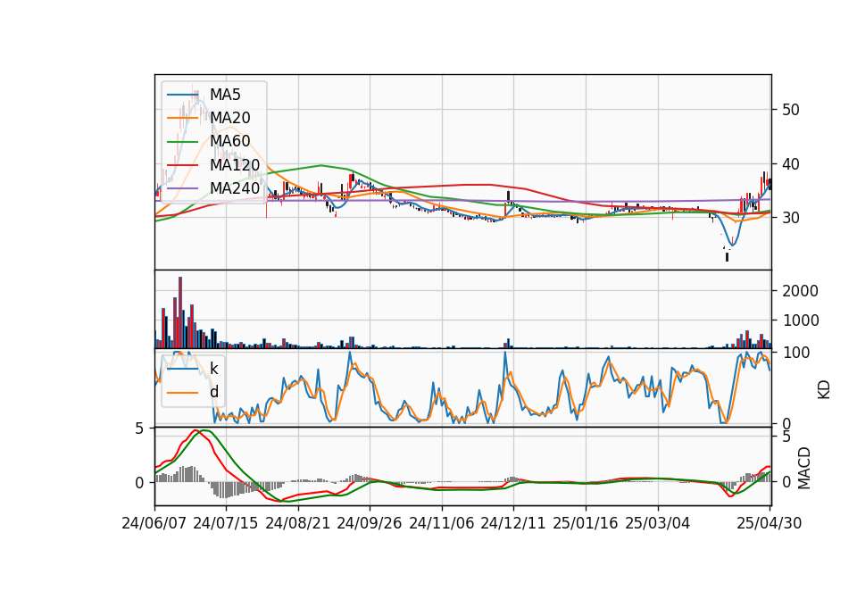Screen dimensions: 857x616
Task: Click the orange MA20 legend line swatch
Action: pos(182,118)
